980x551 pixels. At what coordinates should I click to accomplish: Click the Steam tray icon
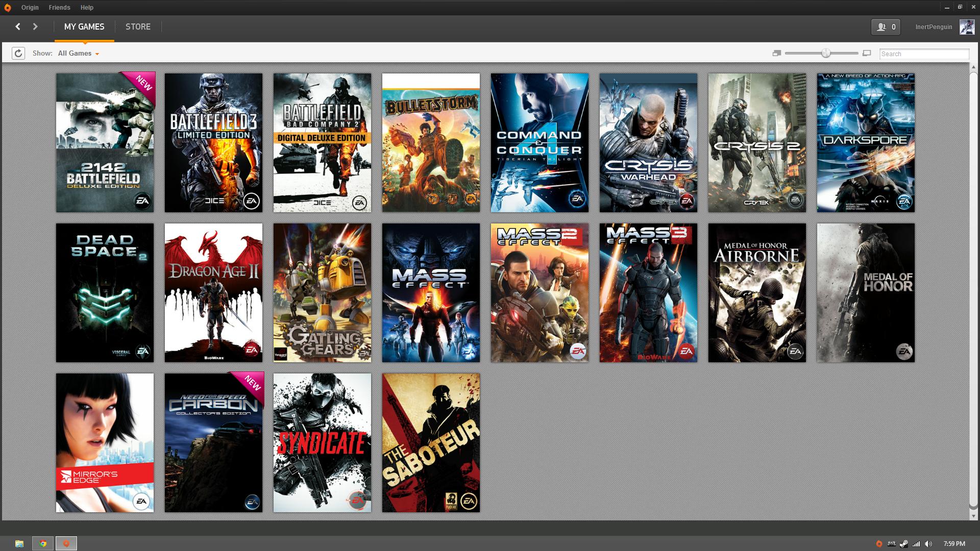[903, 544]
